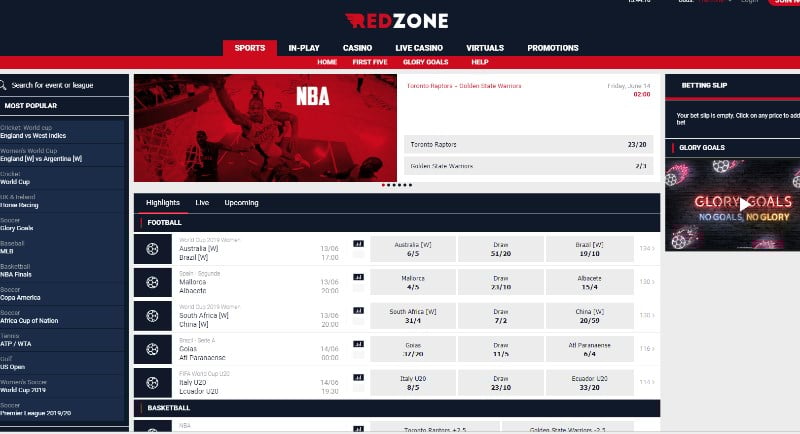Image resolution: width=800 pixels, height=434 pixels.
Task: Switch to the Highlights tab
Action: point(163,203)
